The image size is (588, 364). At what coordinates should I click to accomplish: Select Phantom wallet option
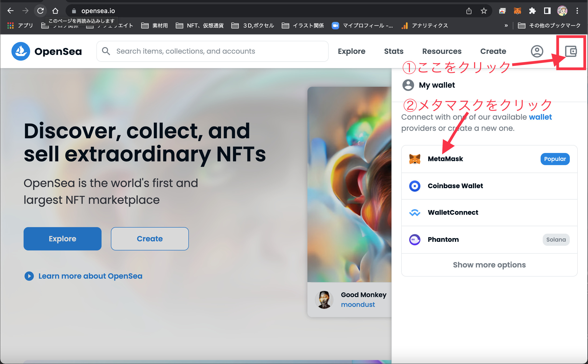[489, 239]
